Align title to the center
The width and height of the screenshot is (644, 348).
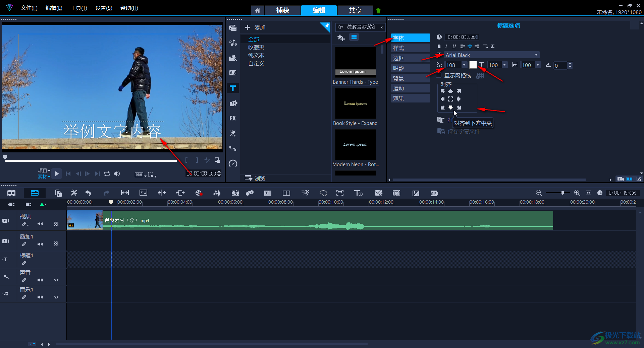pos(450,99)
